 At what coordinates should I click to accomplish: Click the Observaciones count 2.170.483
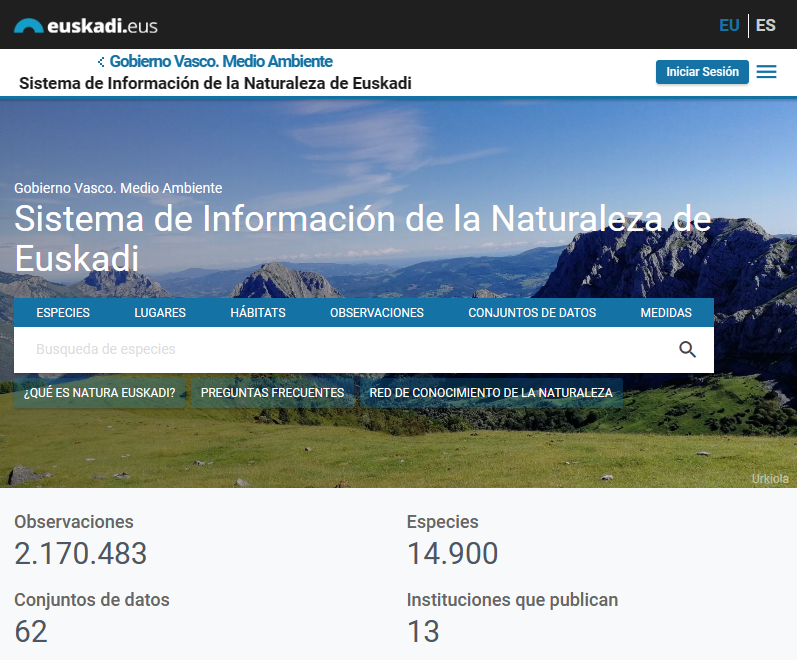81,553
